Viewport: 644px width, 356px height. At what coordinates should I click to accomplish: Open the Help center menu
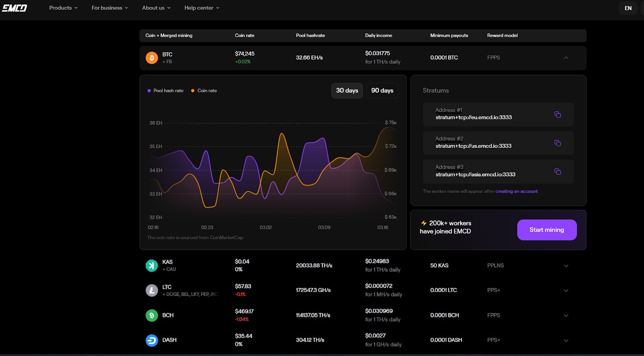click(x=202, y=8)
